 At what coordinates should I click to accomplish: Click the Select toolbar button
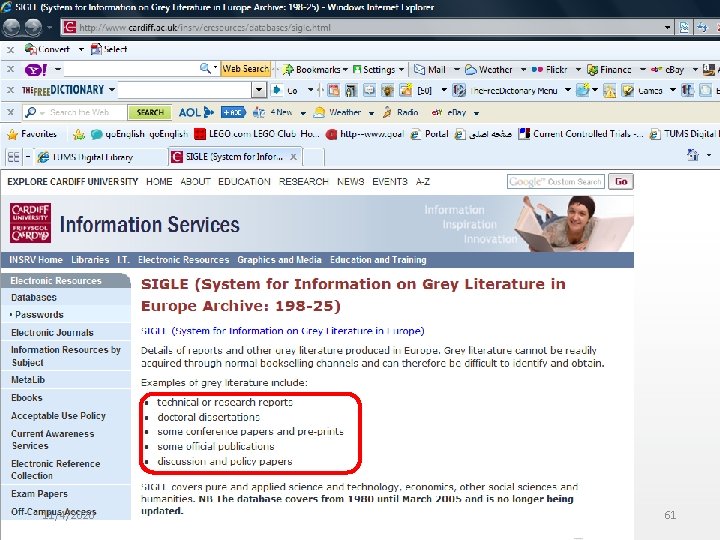tap(109, 49)
